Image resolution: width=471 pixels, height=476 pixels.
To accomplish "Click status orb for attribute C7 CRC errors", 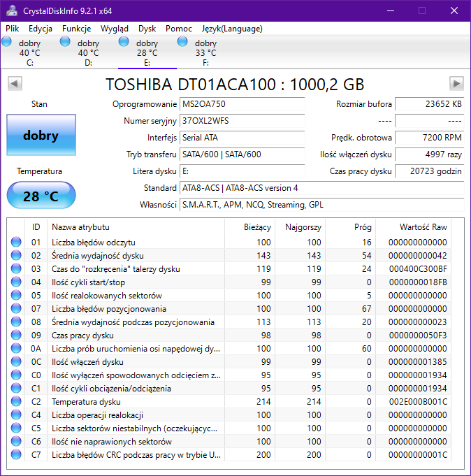I will tap(16, 455).
